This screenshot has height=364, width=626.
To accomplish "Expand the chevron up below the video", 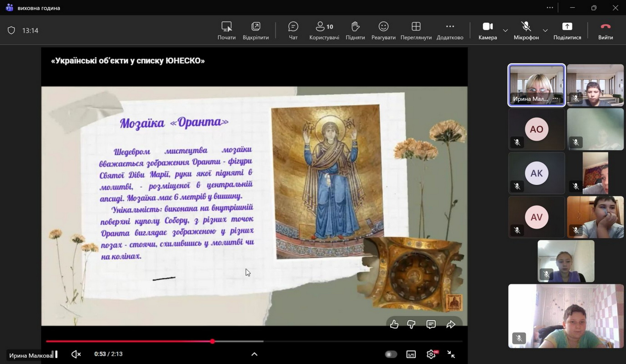I will pyautogui.click(x=254, y=354).
